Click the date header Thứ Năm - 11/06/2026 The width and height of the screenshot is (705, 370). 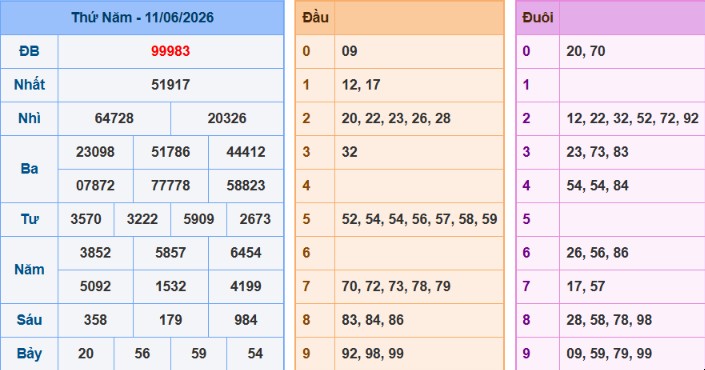(142, 18)
